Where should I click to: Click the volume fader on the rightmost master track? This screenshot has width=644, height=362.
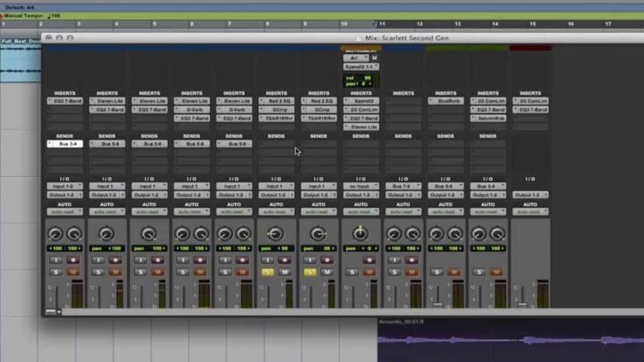[524, 304]
